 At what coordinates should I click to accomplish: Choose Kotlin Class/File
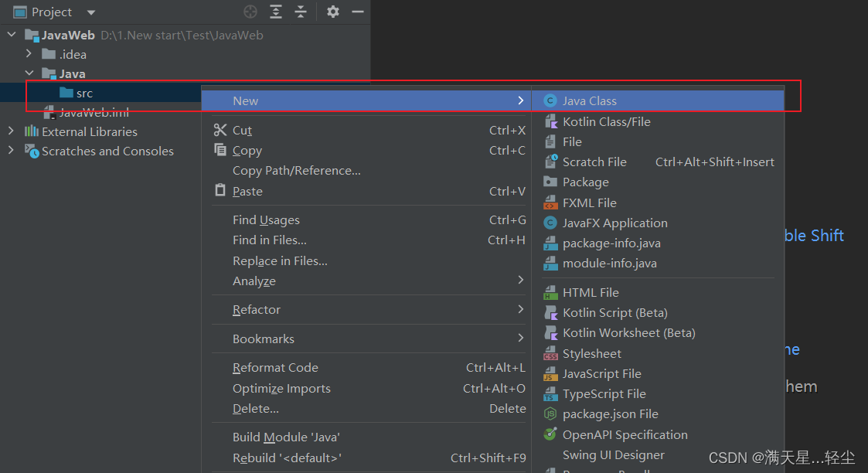point(658,121)
